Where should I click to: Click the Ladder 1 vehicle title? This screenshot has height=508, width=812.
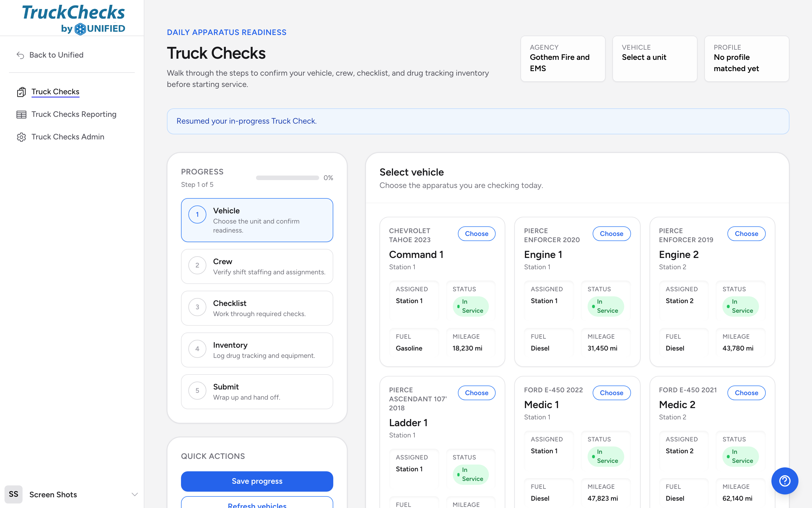coord(408,423)
